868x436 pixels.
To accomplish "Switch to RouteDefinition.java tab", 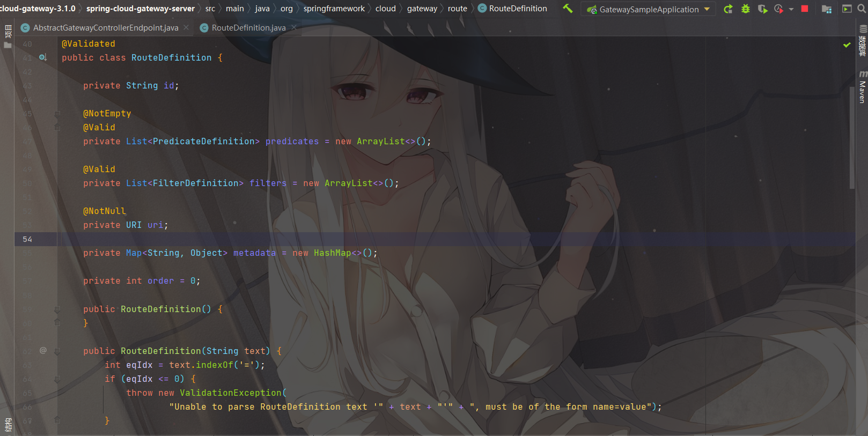I will point(248,27).
